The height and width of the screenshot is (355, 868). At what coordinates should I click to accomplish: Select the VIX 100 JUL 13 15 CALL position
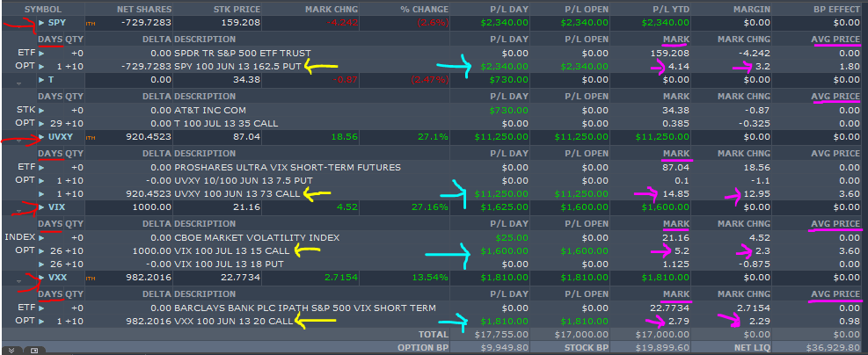point(232,250)
